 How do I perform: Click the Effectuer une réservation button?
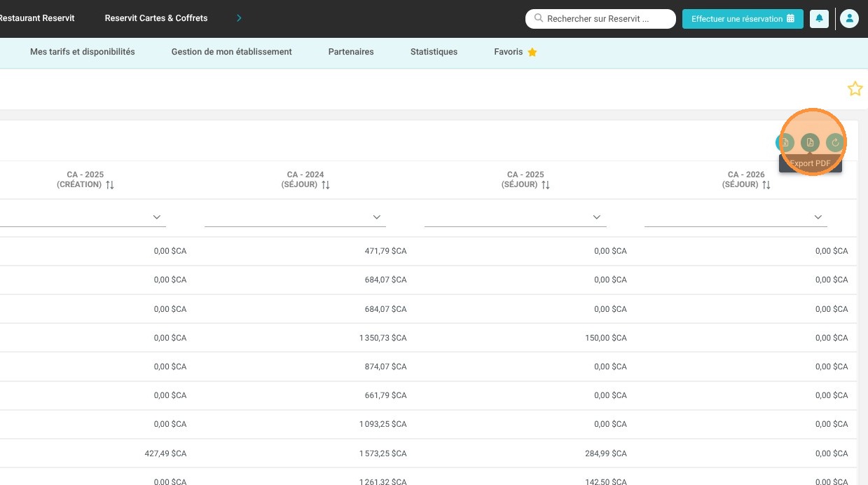tap(743, 19)
